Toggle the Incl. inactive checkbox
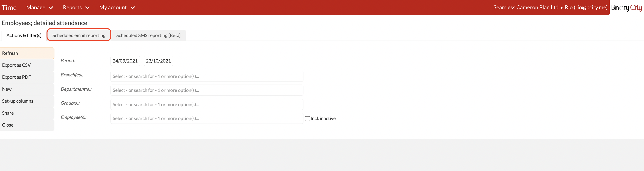644x171 pixels. (x=307, y=119)
